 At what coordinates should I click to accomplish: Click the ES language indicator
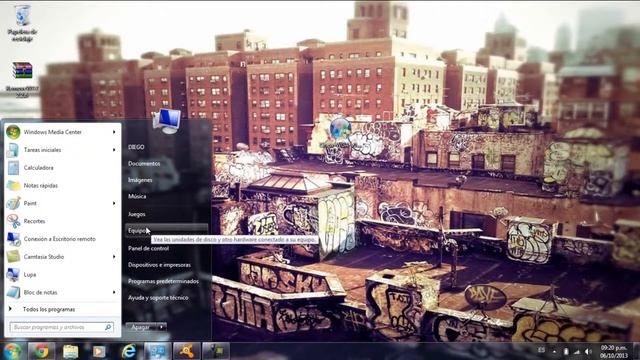541,350
